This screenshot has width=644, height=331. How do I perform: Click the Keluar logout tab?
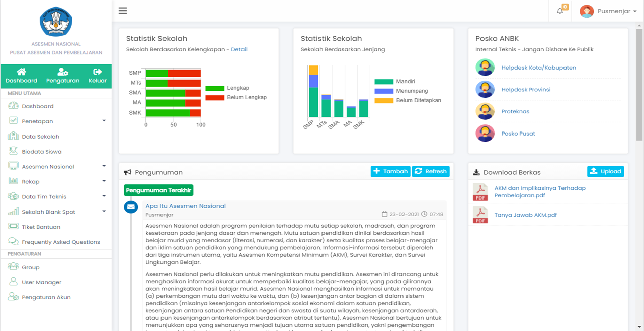click(98, 76)
